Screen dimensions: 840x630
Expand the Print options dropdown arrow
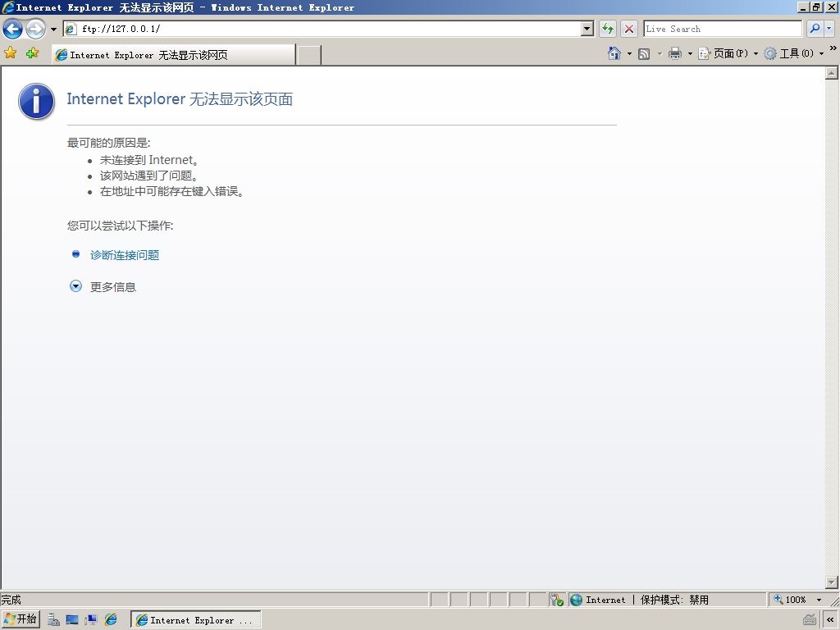click(x=690, y=53)
